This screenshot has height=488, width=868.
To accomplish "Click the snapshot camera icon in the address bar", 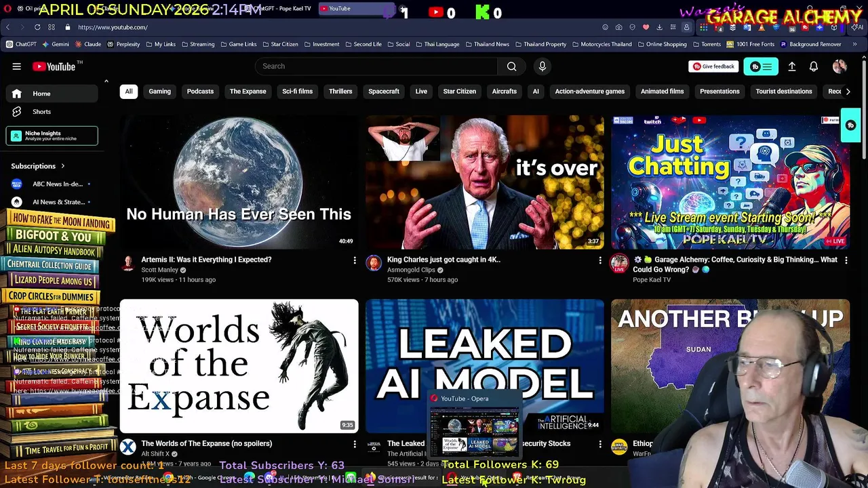I will point(618,27).
